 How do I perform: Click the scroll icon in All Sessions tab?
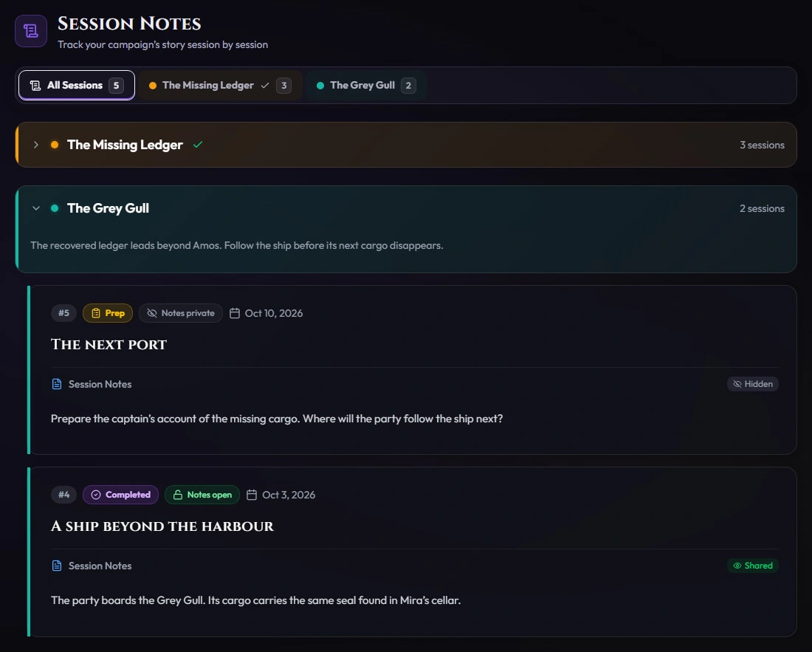tap(35, 86)
